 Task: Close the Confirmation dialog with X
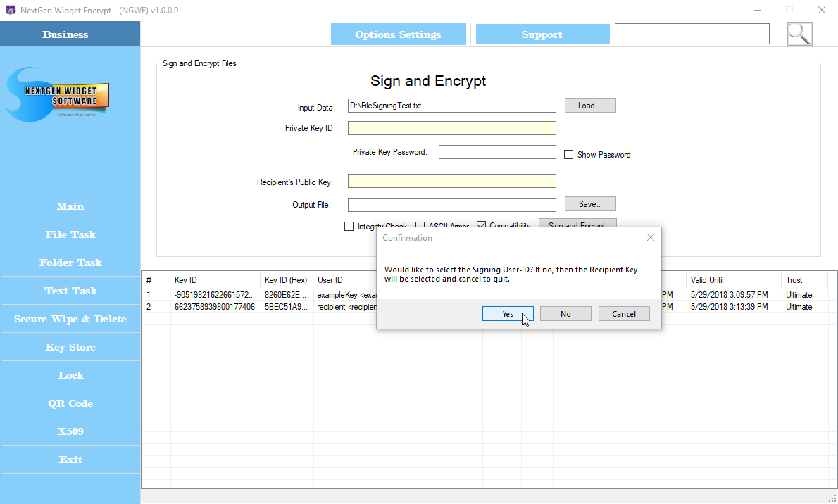point(651,237)
